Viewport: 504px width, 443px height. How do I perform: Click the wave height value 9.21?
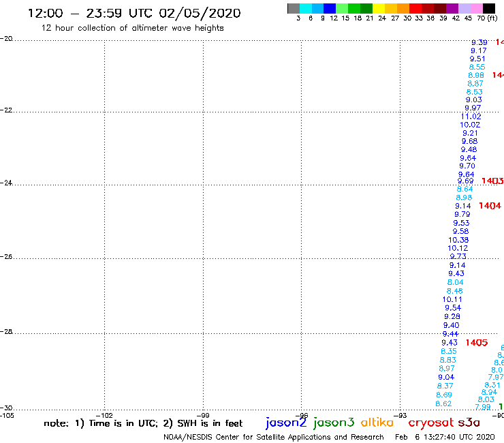click(470, 133)
